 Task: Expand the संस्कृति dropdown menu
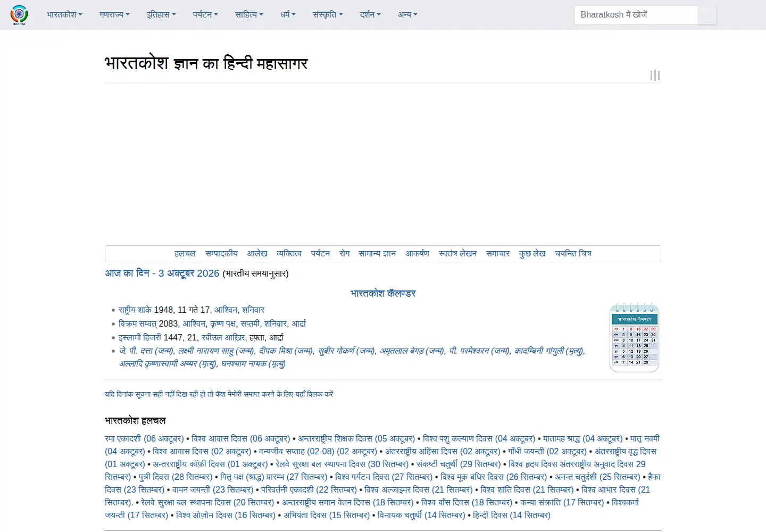[x=328, y=15]
